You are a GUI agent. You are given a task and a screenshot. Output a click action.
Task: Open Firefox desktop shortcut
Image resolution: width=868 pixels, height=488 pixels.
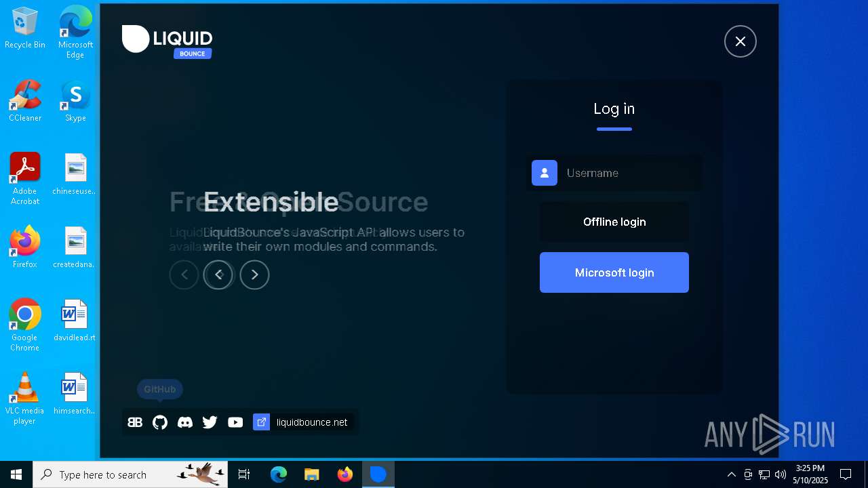click(x=25, y=247)
